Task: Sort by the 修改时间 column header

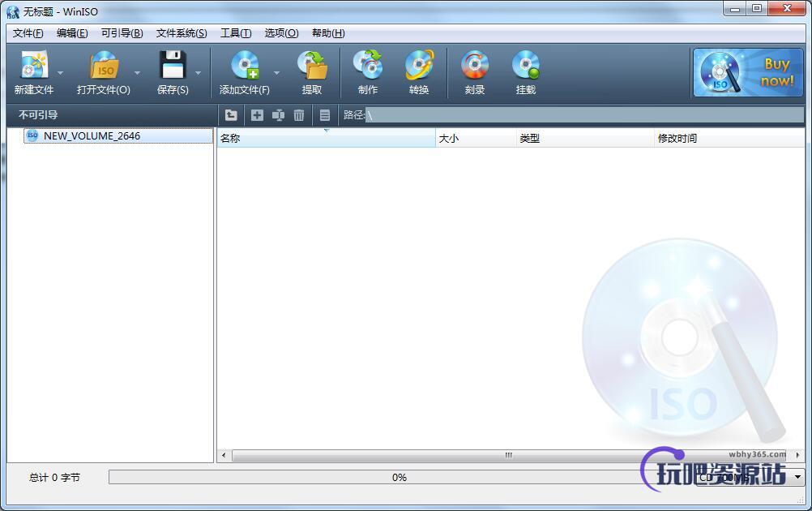Action: [x=729, y=139]
